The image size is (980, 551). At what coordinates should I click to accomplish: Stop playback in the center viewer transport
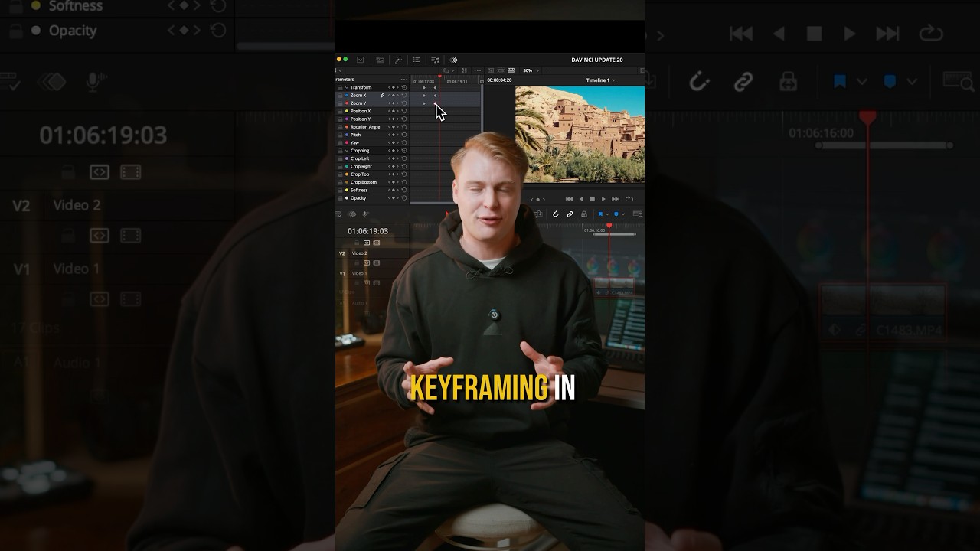click(x=593, y=199)
